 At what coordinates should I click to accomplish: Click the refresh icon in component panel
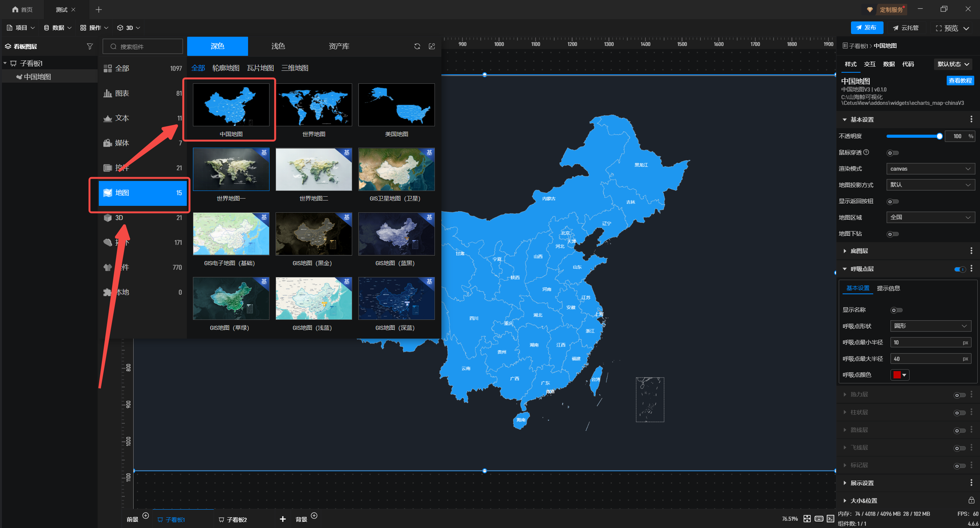click(x=417, y=46)
